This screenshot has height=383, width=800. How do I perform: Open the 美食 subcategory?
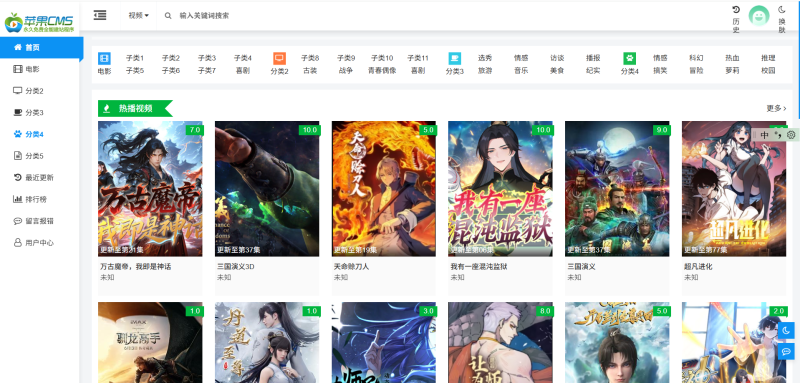click(557, 71)
